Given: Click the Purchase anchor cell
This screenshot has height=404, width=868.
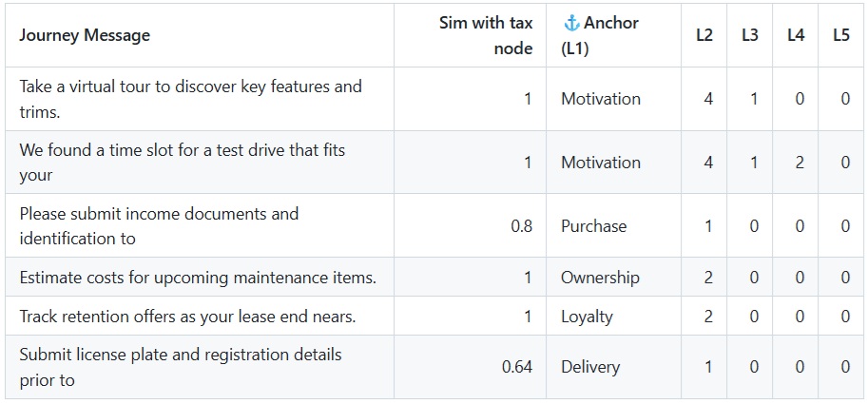Looking at the screenshot, I should 594,226.
